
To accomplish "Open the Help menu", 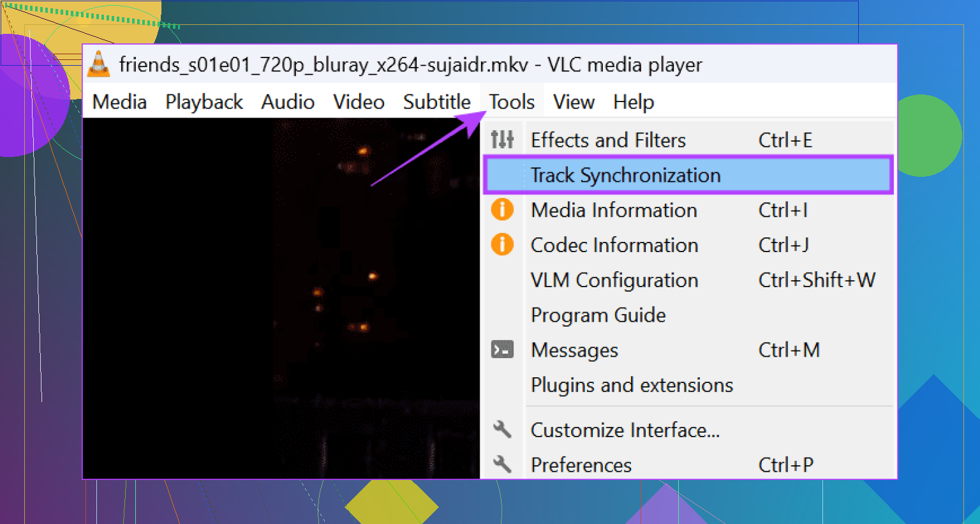I will coord(633,102).
